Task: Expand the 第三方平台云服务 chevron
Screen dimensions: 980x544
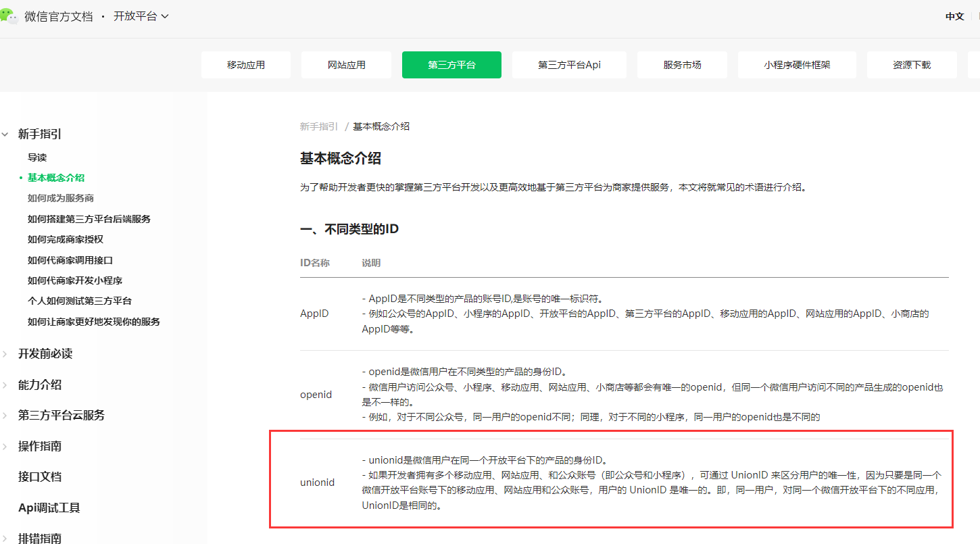Action: (5, 416)
